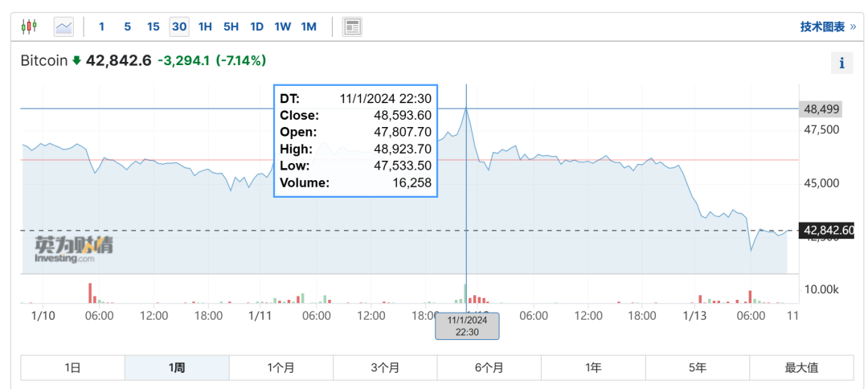This screenshot has width=868, height=389.
Task: Select the 1个月 range tab
Action: pyautogui.click(x=280, y=368)
